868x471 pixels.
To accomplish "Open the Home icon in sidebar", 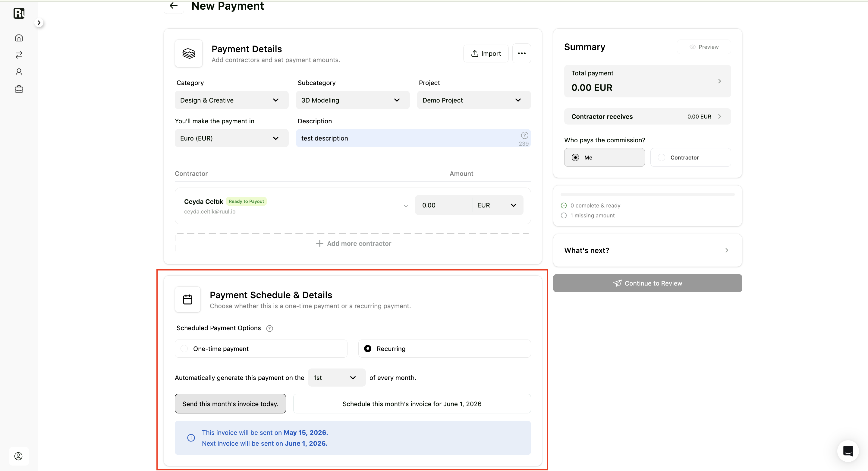I will point(19,37).
